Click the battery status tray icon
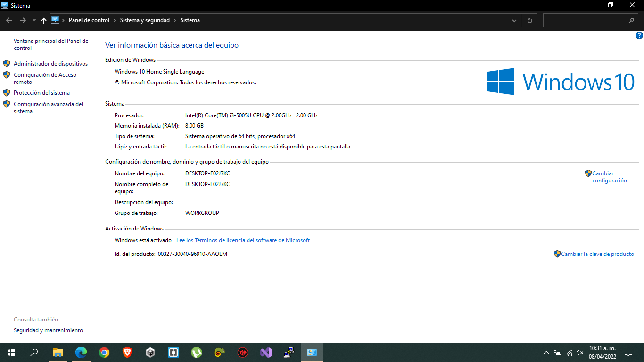 pyautogui.click(x=558, y=353)
